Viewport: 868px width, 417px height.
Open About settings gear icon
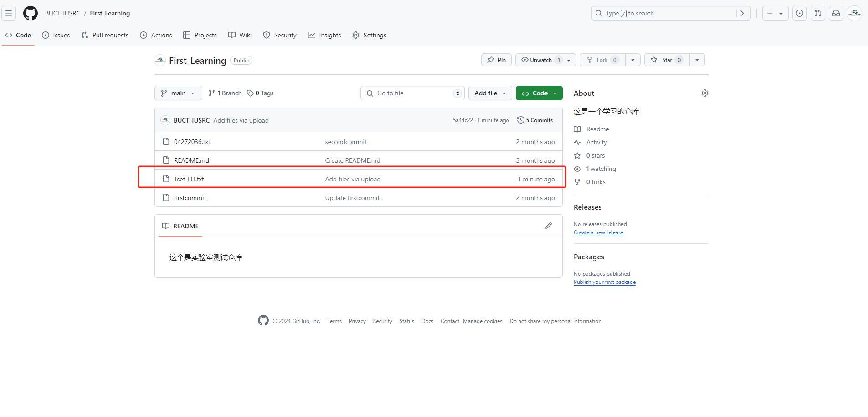click(705, 93)
